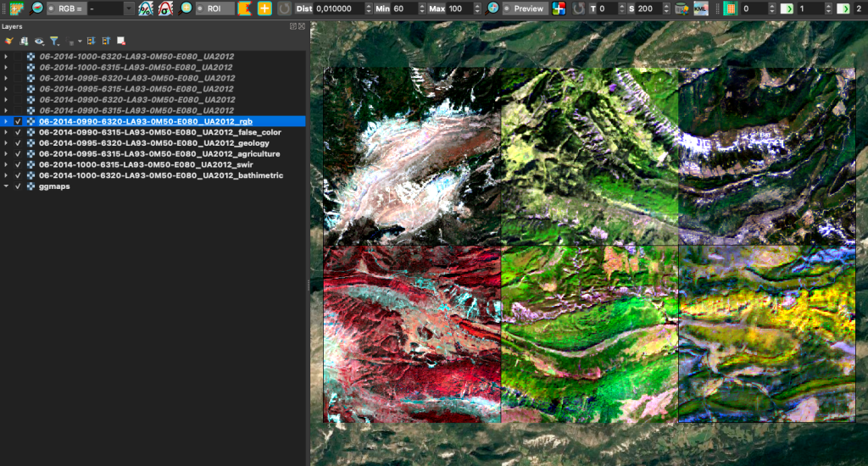This screenshot has width=868, height=466.
Task: Toggle the ROI display button
Action: pos(214,8)
